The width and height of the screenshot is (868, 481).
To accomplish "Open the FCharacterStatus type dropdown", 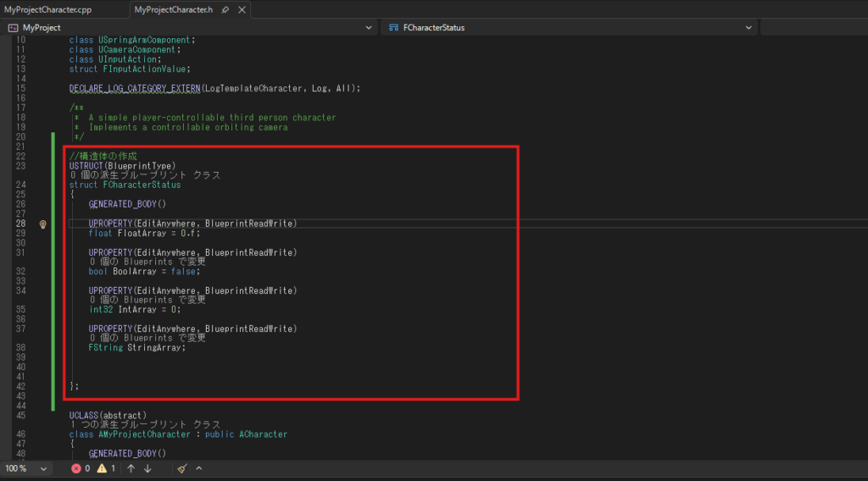I will pos(748,28).
